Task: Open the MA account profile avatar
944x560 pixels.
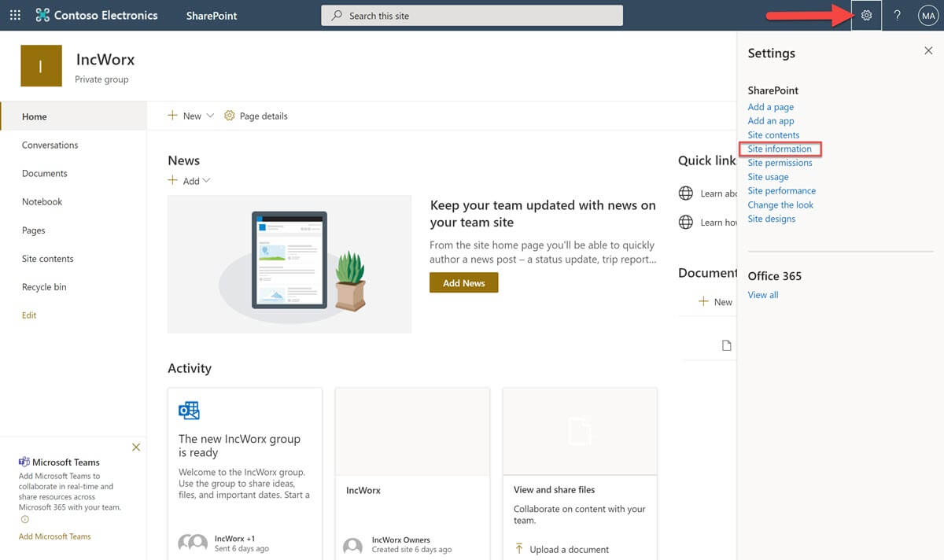Action: [928, 15]
